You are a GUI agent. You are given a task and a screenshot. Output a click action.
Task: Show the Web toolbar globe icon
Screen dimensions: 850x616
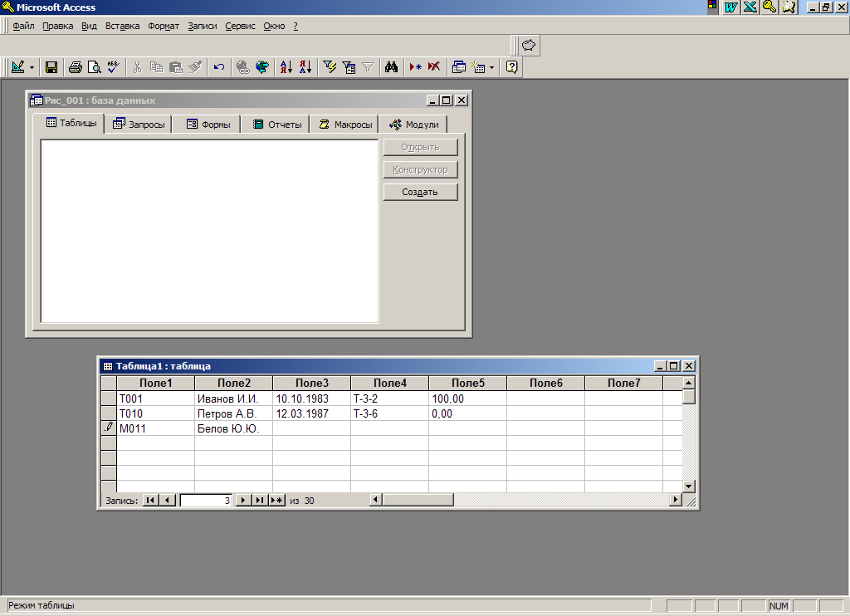tap(261, 67)
